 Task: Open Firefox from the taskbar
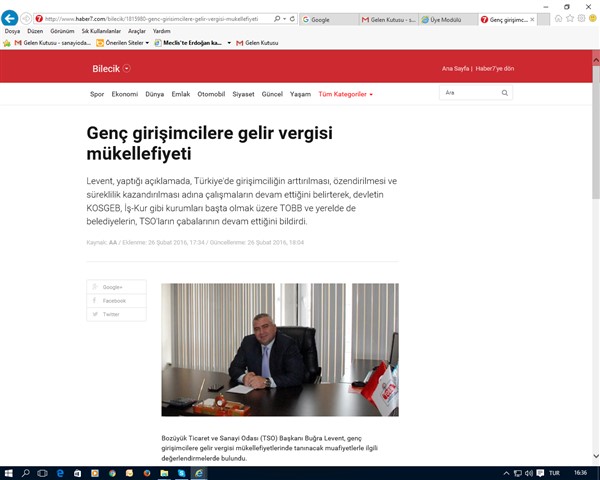click(x=147, y=473)
